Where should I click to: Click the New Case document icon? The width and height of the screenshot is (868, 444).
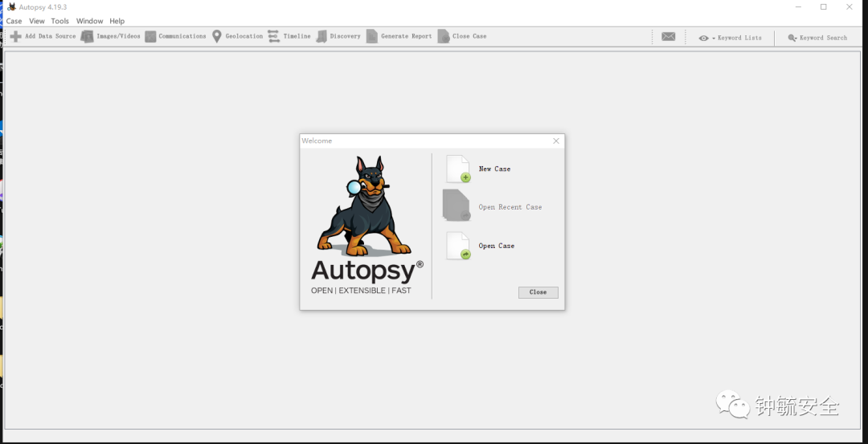click(458, 169)
